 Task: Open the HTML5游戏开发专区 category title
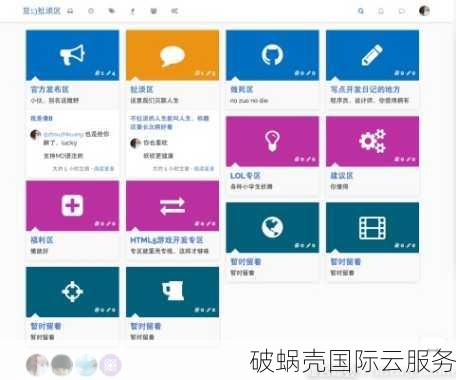click(166, 240)
